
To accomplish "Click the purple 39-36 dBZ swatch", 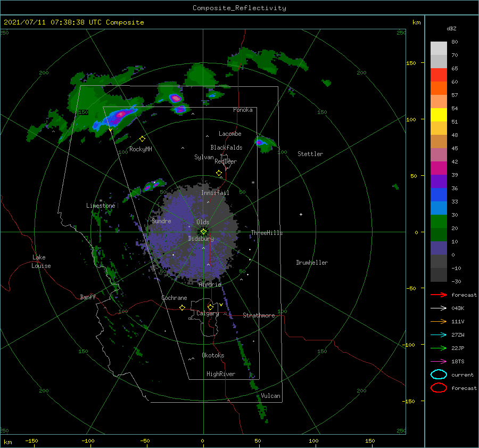I will pos(439,182).
